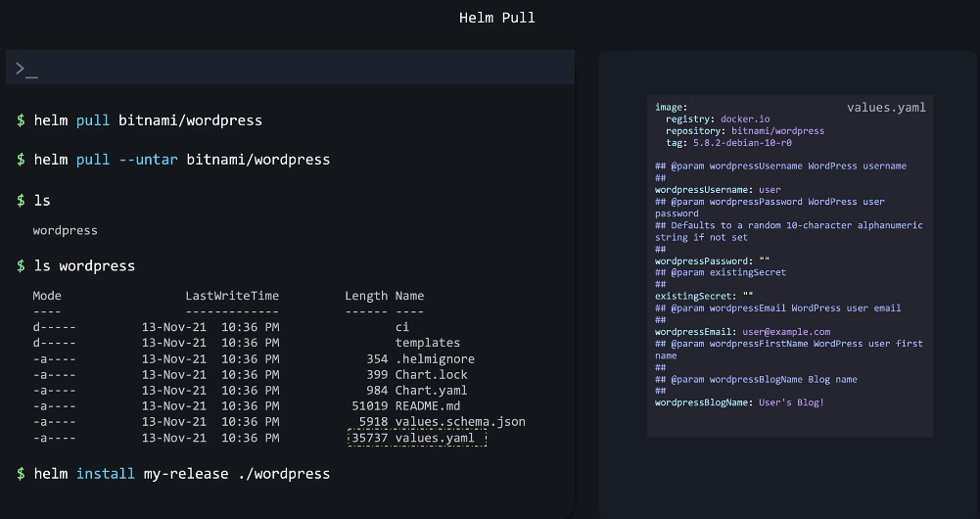This screenshot has width=980, height=519.
Task: Select the 'Chart.lock' file name
Action: [x=431, y=374]
